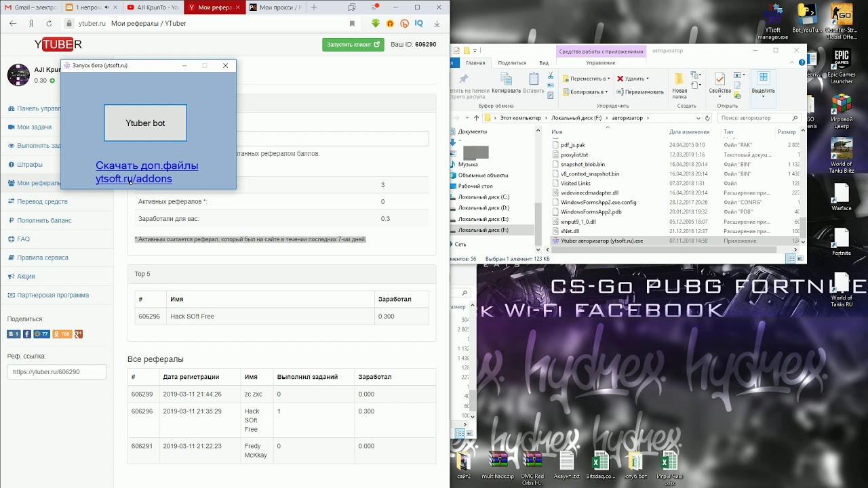Open 'Пополнить баланс' in sidebar
Viewport: 868px width, 488px height.
43,220
